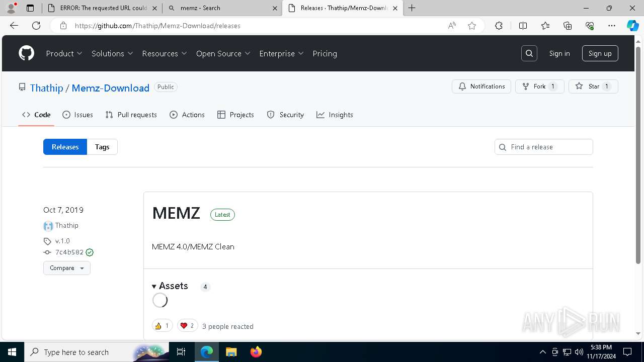Toggle Split screen icon in toolbar
The width and height of the screenshot is (644, 362).
pos(523,26)
